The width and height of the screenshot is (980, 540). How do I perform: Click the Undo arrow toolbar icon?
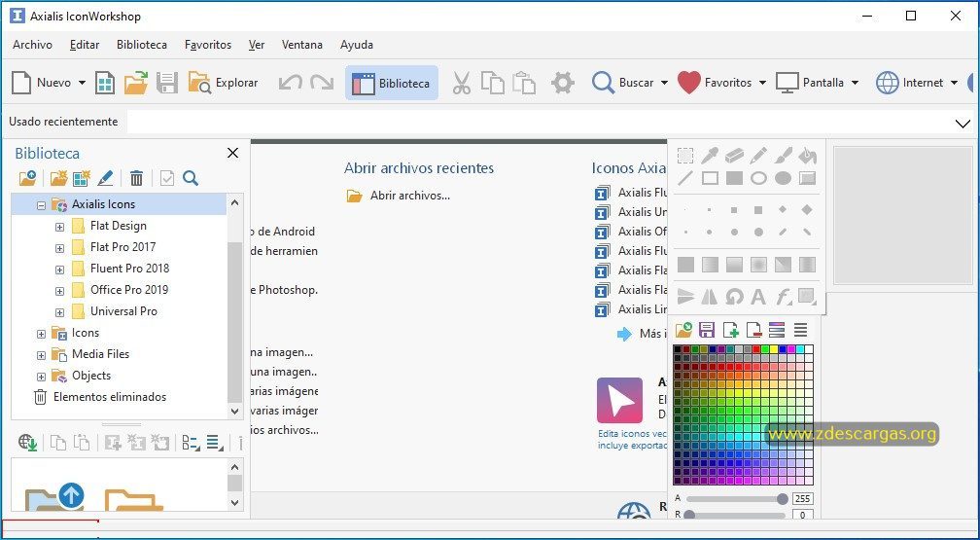click(290, 83)
